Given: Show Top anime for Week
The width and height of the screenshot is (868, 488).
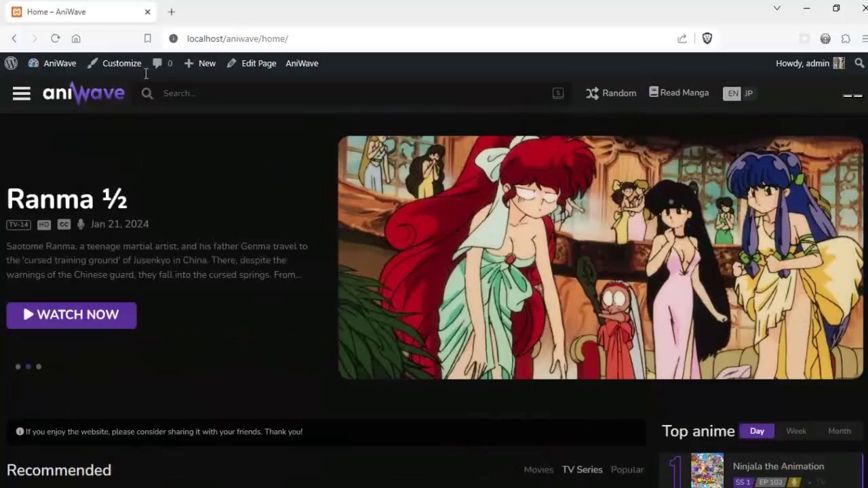Looking at the screenshot, I should click(x=796, y=431).
